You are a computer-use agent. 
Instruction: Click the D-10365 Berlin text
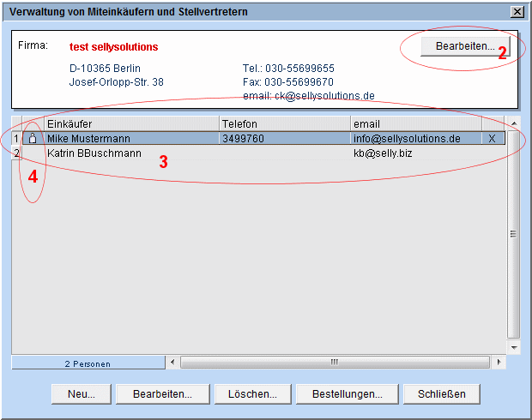(x=105, y=69)
